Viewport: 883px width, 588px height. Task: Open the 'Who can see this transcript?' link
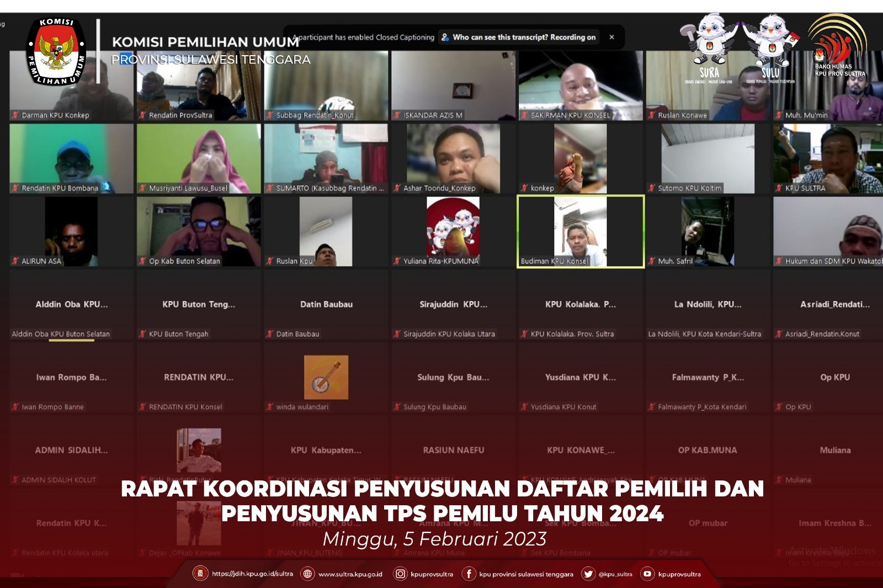500,38
